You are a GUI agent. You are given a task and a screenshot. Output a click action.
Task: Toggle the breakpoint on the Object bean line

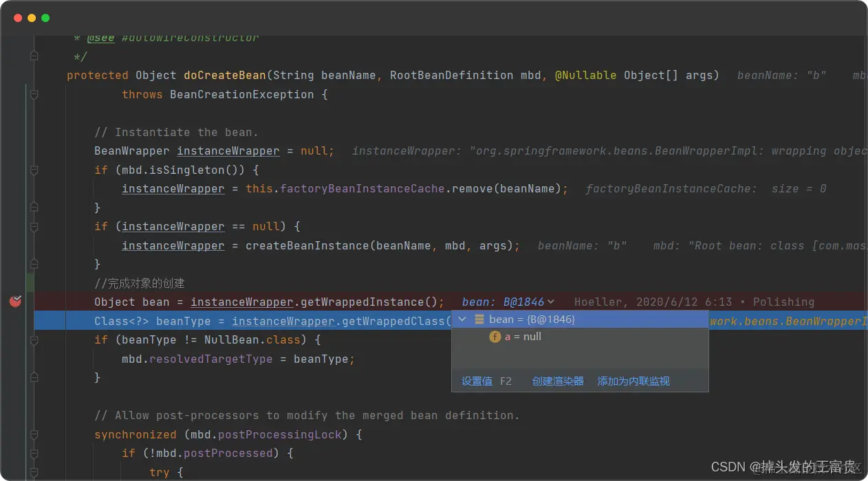click(15, 301)
